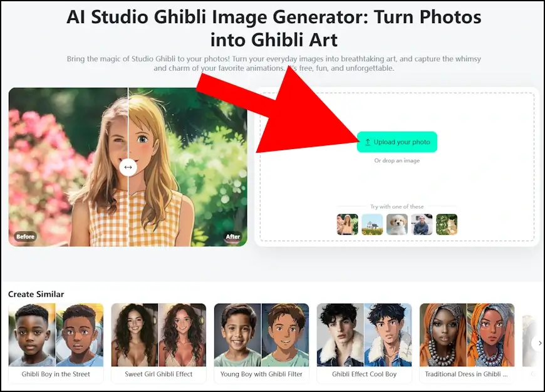This screenshot has height=392, width=545.
Task: Choose the orange cat sample thumbnail
Action: [x=447, y=224]
